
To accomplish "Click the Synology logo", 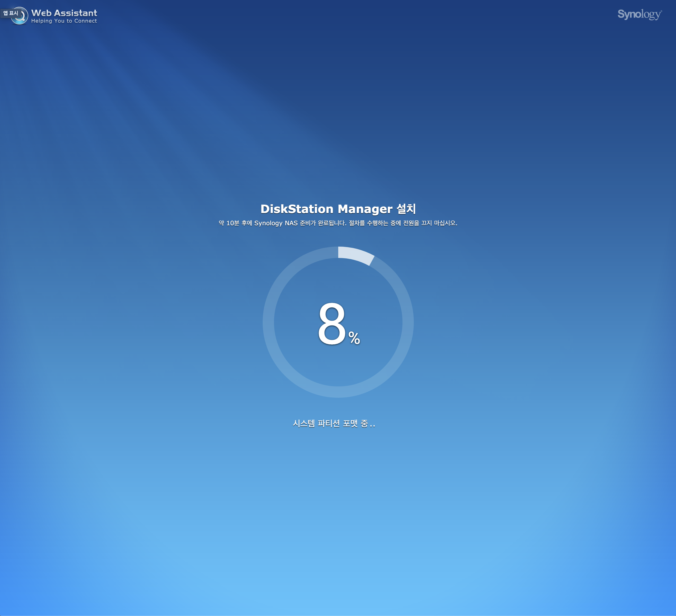I will (639, 14).
